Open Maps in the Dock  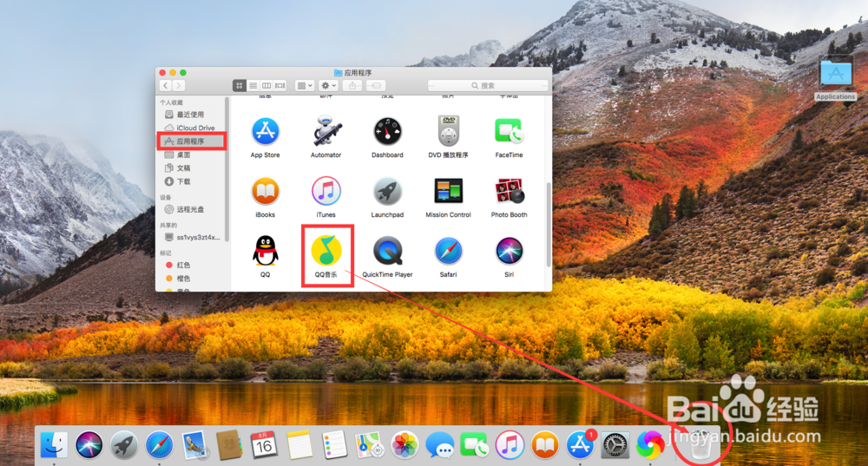point(369,445)
